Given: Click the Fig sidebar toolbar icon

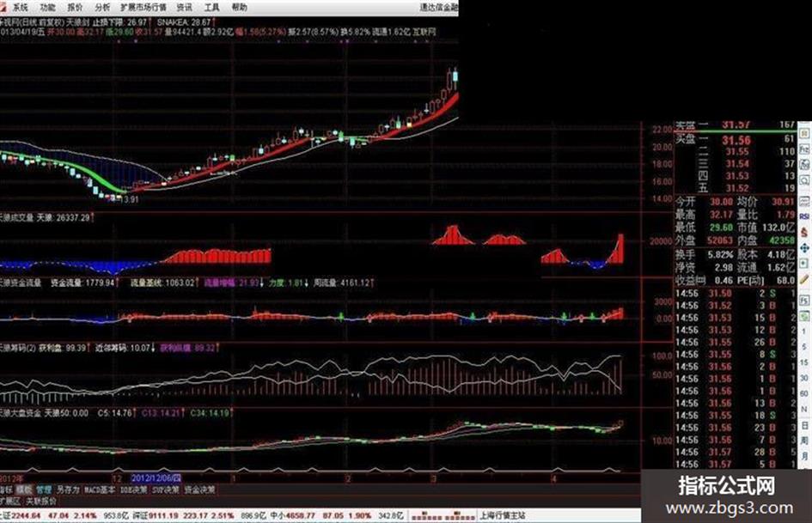Looking at the screenshot, I should point(805,149).
